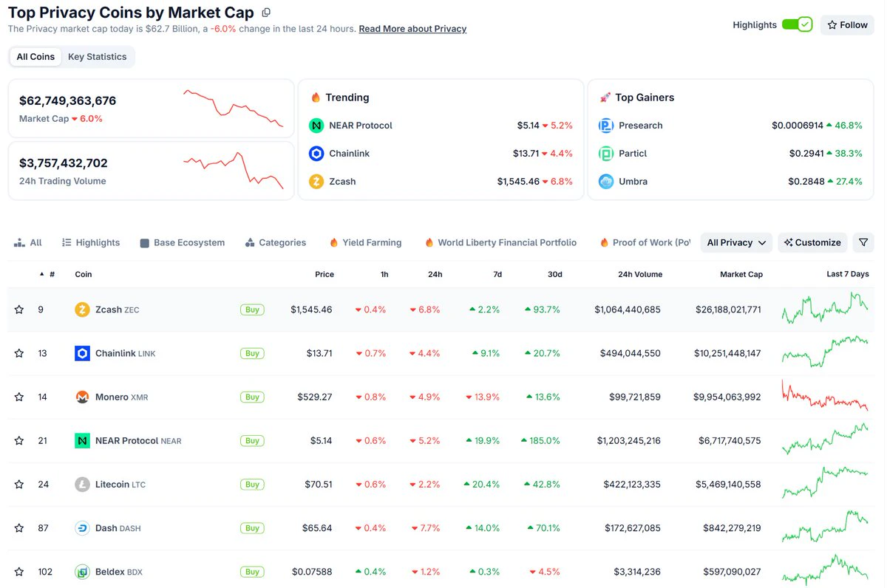
Task: Sort table by Coin column
Action: (x=84, y=274)
